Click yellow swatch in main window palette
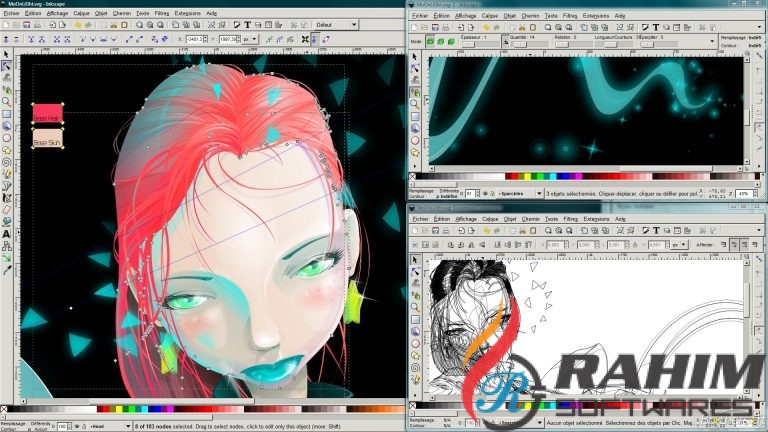The height and width of the screenshot is (432, 768). [x=119, y=409]
